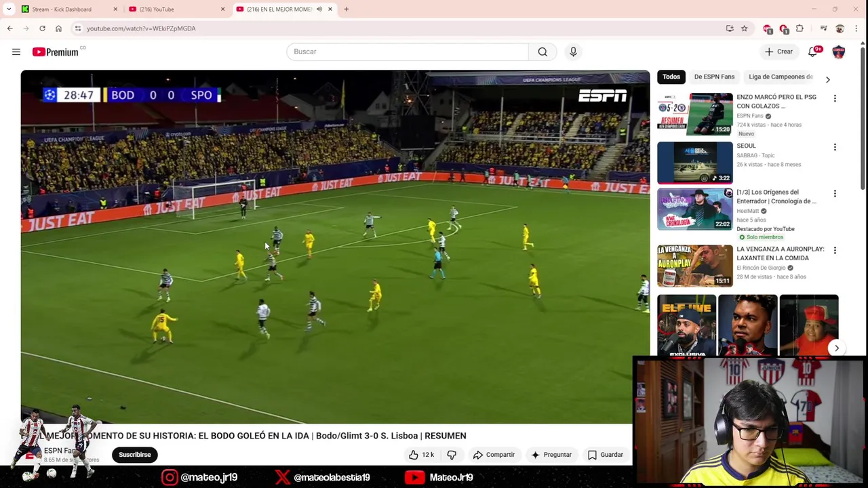Click the Preguntar button
Viewport: 868px width, 488px height.
[551, 455]
